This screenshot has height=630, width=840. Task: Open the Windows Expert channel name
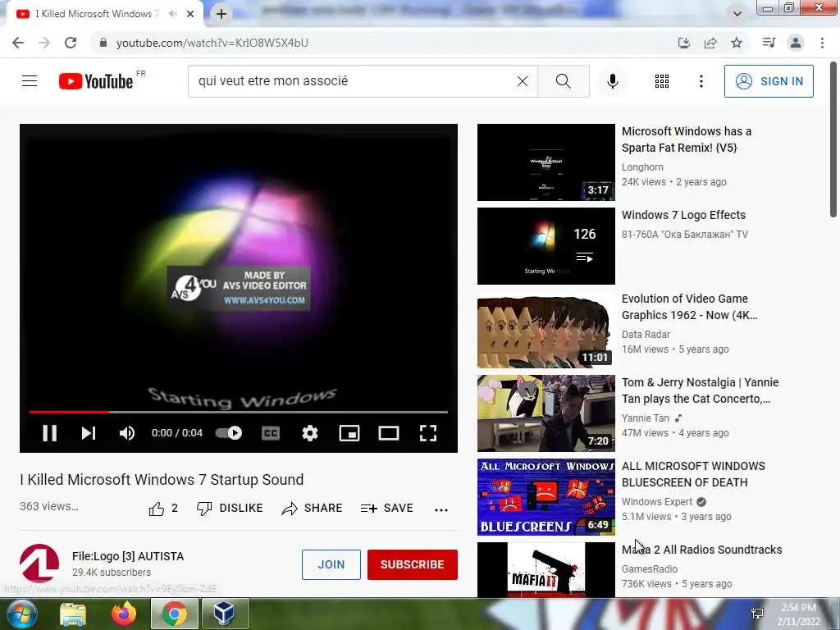[x=657, y=502]
